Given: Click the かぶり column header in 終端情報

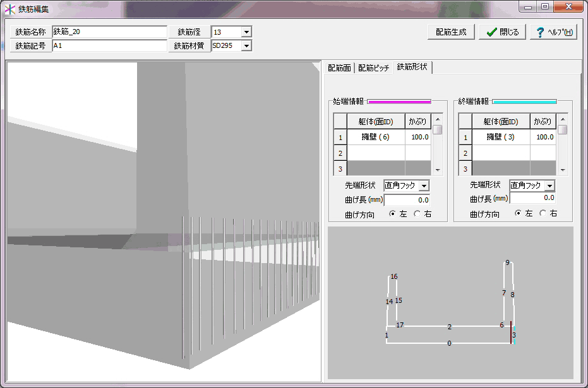Looking at the screenshot, I should click(543, 122).
